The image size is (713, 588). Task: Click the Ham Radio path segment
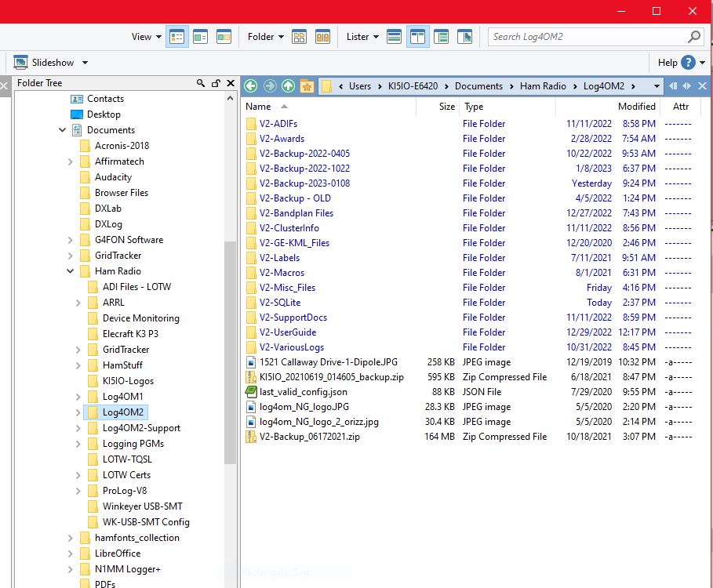[543, 86]
